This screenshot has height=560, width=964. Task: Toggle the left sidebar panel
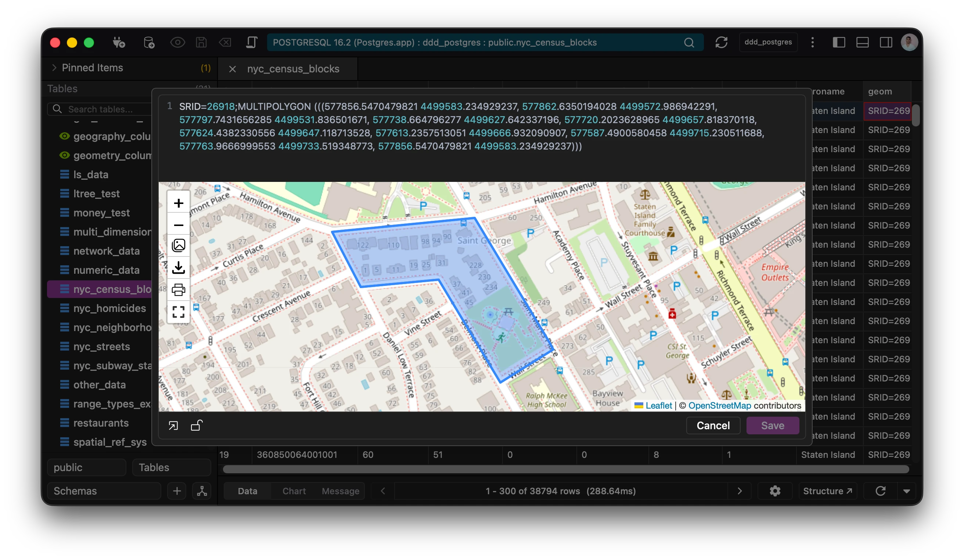(838, 43)
